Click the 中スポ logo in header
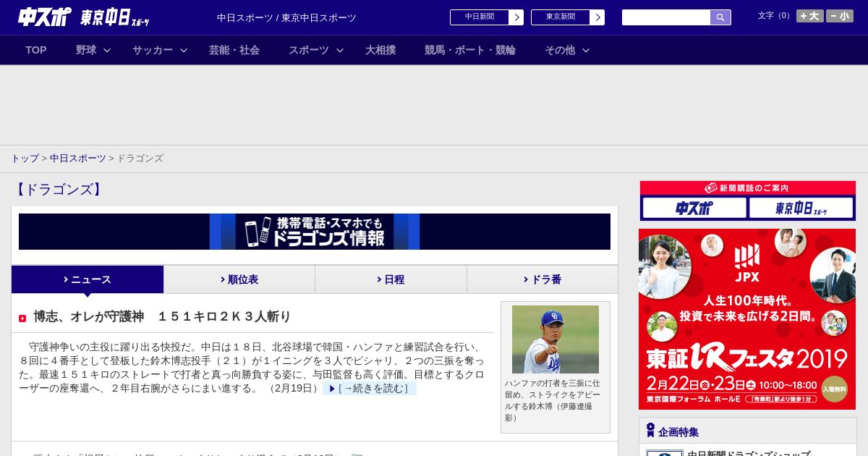This screenshot has width=868, height=456. click(x=45, y=17)
